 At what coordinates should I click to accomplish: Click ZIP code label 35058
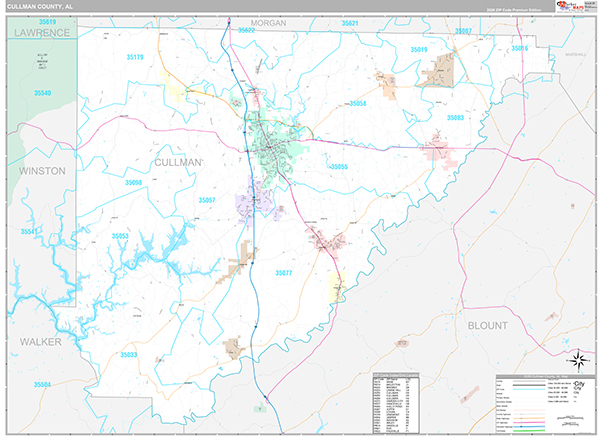pos(358,103)
